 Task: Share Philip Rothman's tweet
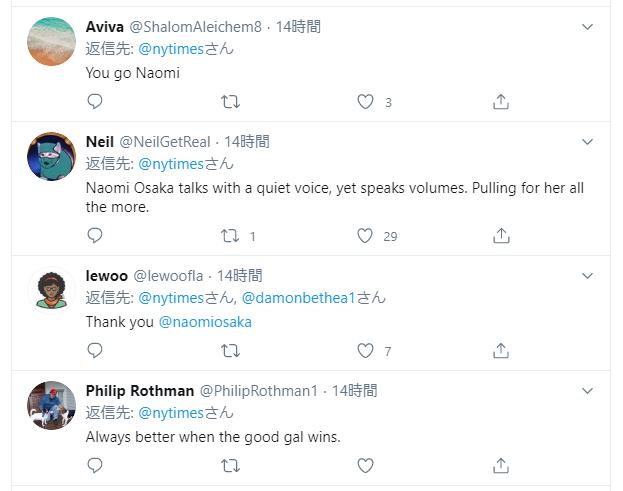[x=501, y=466]
